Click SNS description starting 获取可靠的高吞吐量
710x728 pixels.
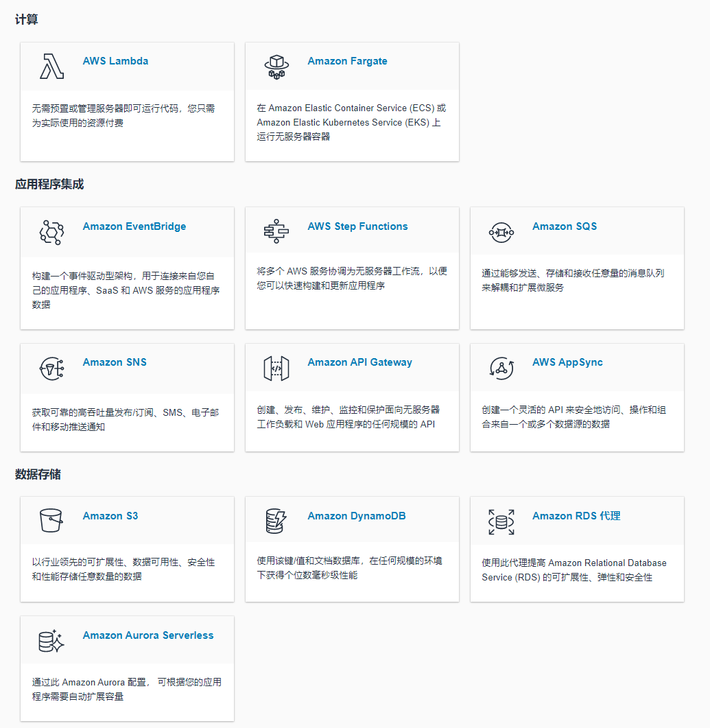[x=126, y=420]
